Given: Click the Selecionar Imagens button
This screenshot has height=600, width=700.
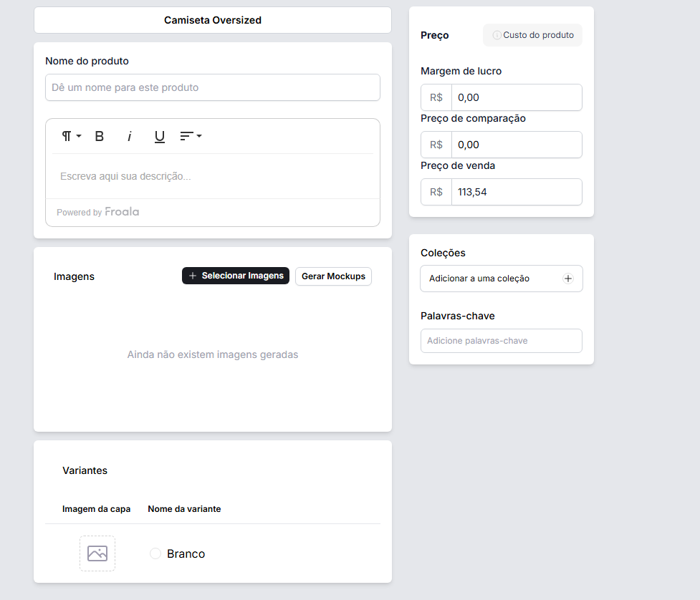Looking at the screenshot, I should (236, 276).
